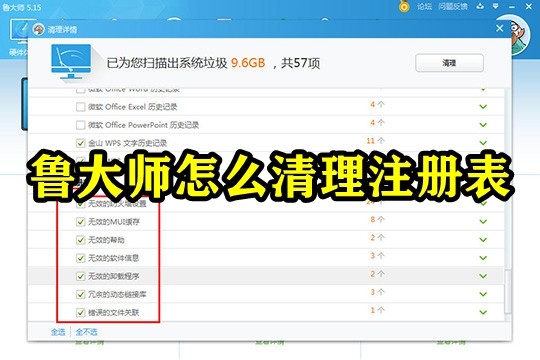The height and width of the screenshot is (360, 540).
Task: Uncheck 金山 WPS 文字历史记录 checkbox
Action: point(80,143)
